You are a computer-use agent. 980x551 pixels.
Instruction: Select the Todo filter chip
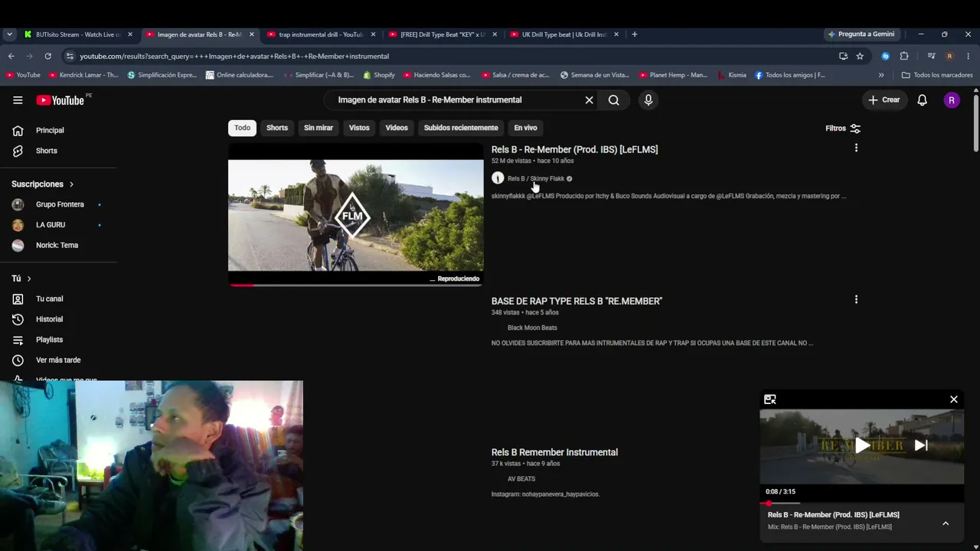(242, 128)
